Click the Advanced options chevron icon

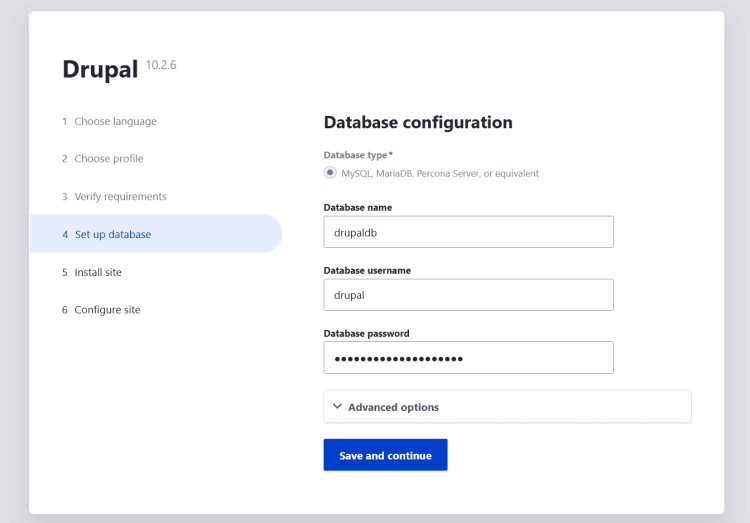pos(337,407)
